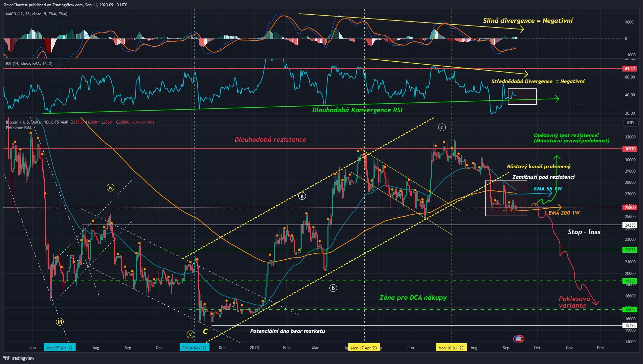The width and height of the screenshot is (643, 364).
Task: Select the circled wave 'iv' label
Action: [110, 188]
